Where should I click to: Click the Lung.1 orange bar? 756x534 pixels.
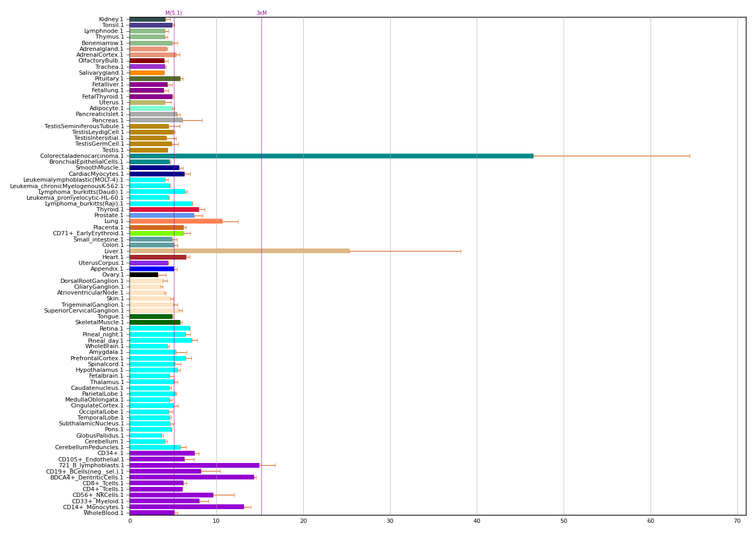click(x=175, y=221)
